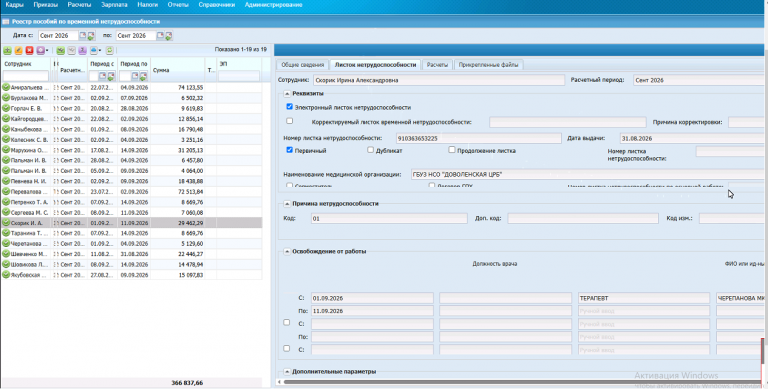Switch to the Прикрепленные файлы tab
Screen dimensions: 768x389
click(x=488, y=65)
